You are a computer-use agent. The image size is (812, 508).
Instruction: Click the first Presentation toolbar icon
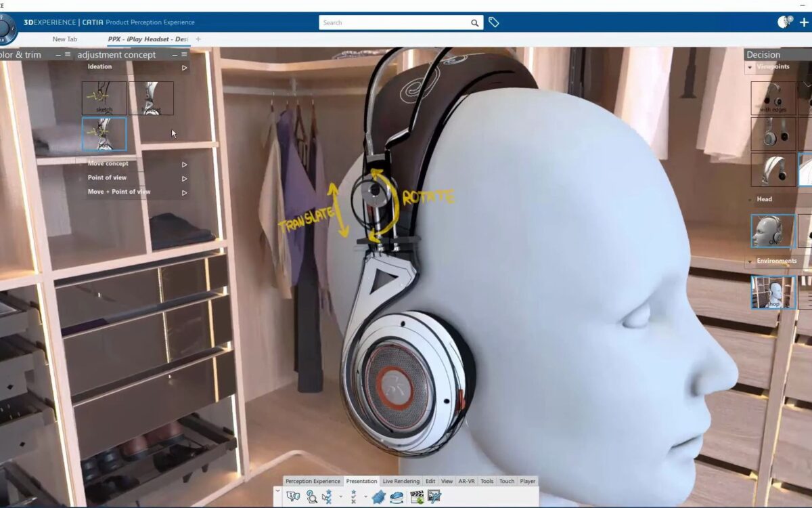point(293,496)
